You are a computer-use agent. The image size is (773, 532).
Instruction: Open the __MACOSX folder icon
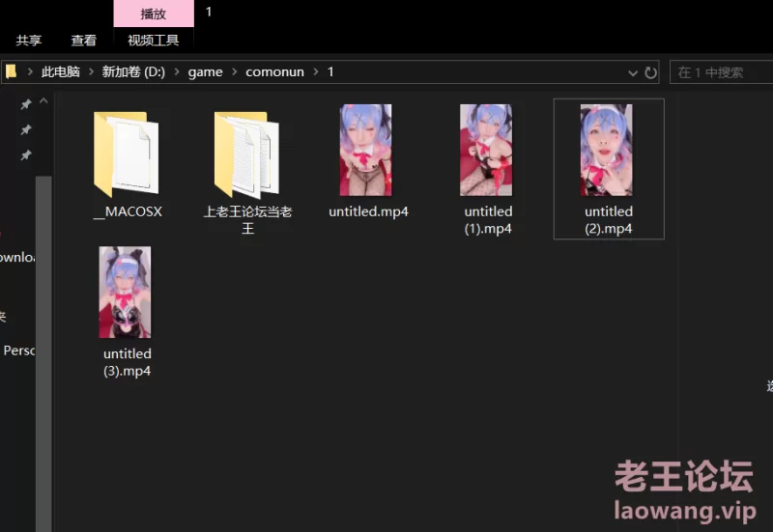click(127, 154)
